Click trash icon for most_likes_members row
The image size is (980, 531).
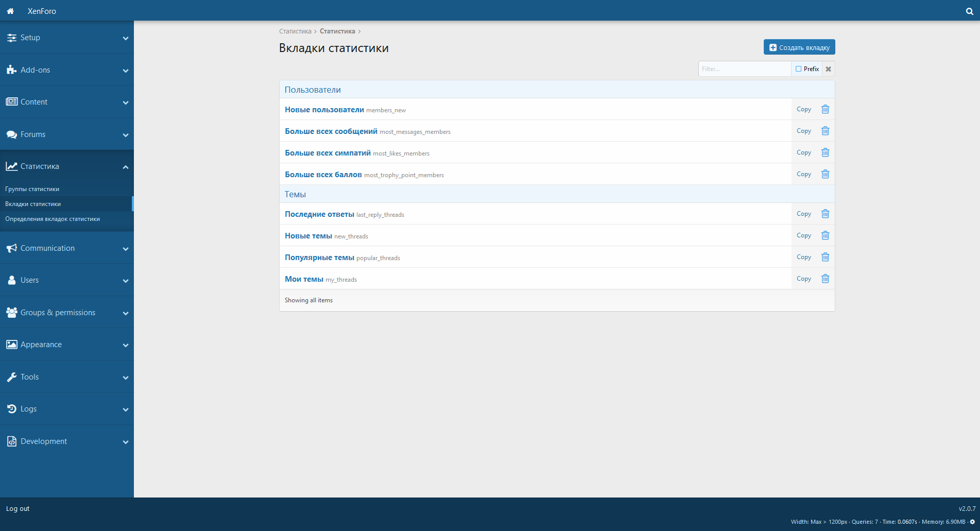(x=825, y=152)
